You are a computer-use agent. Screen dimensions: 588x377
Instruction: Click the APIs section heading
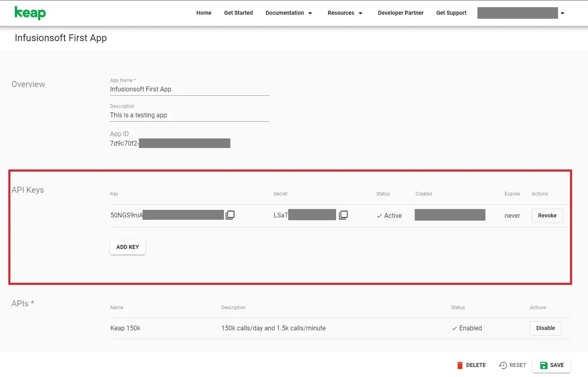(x=23, y=304)
